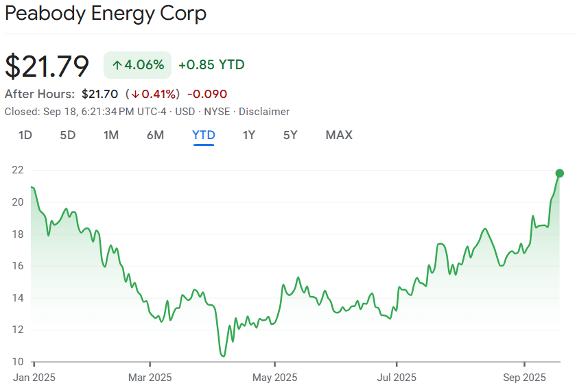The height and width of the screenshot is (392, 577).
Task: Click the Jan 2025 axis marker
Action: coord(33,377)
